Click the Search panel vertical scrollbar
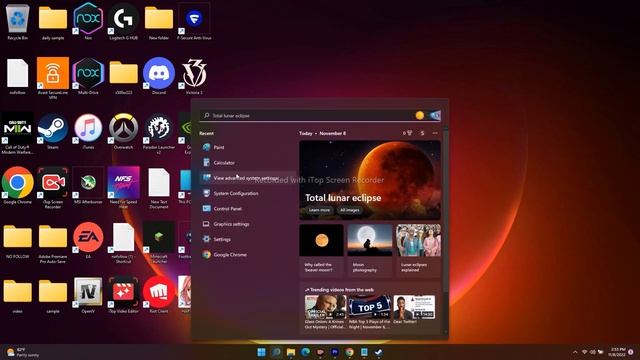Image resolution: width=640 pixels, height=360 pixels. 445,210
